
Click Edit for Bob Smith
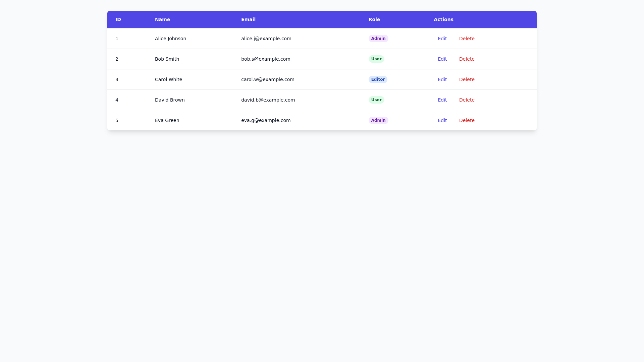tap(442, 59)
